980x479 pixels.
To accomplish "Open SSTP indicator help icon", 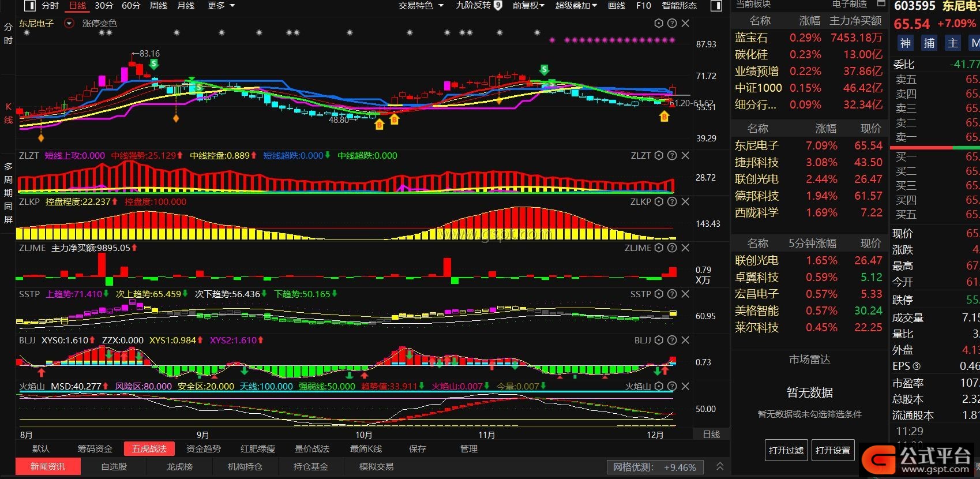I will (x=672, y=294).
